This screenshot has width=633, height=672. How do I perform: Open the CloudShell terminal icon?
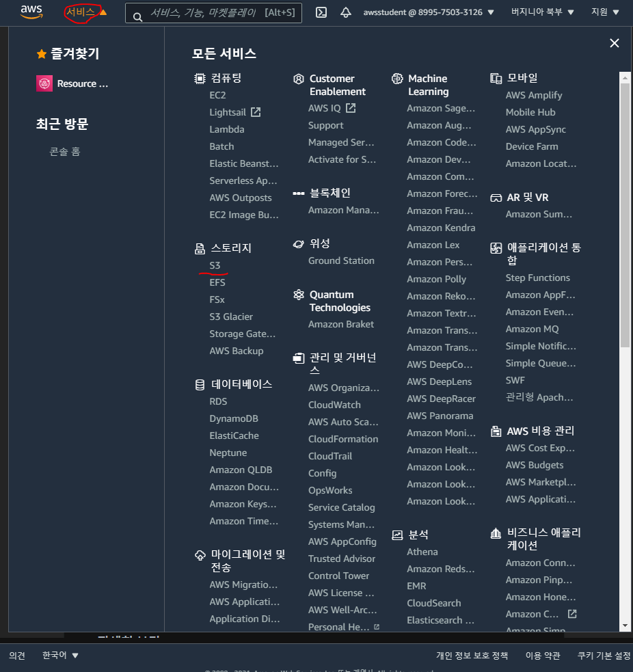(x=321, y=12)
